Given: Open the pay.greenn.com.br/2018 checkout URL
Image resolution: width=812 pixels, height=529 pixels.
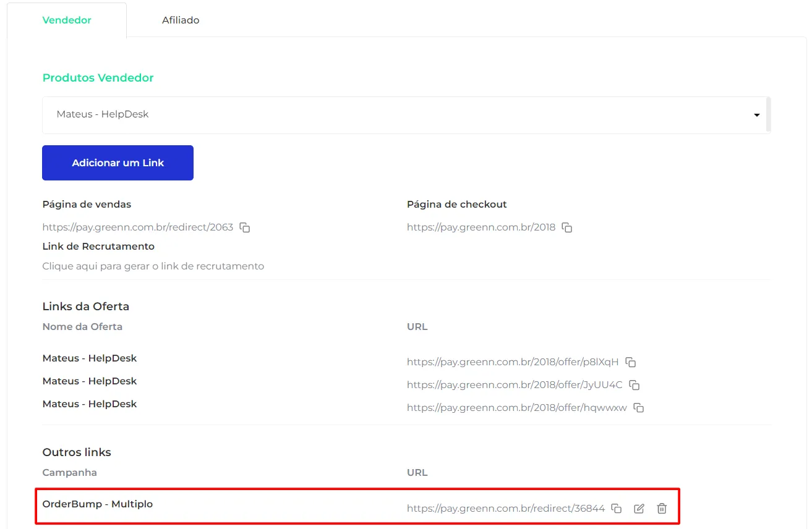Looking at the screenshot, I should (x=481, y=227).
